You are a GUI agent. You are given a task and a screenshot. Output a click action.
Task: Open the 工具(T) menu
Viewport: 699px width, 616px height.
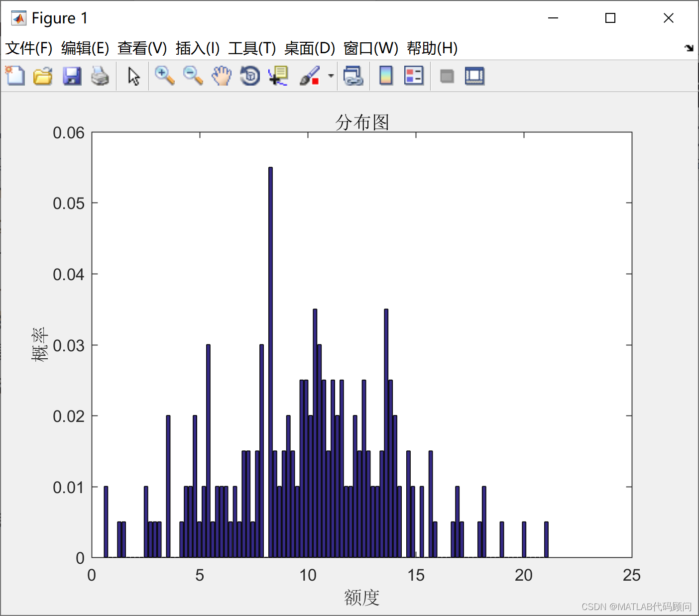point(252,48)
